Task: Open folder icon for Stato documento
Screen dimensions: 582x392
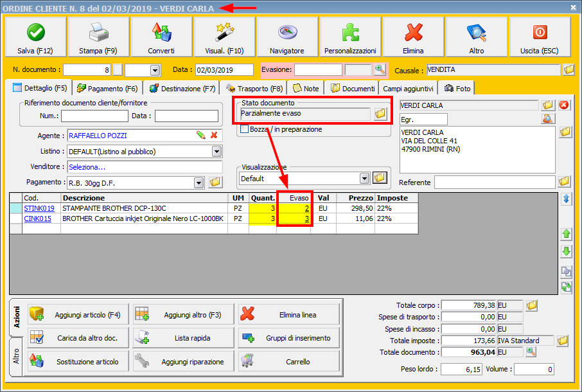Action: coord(380,114)
